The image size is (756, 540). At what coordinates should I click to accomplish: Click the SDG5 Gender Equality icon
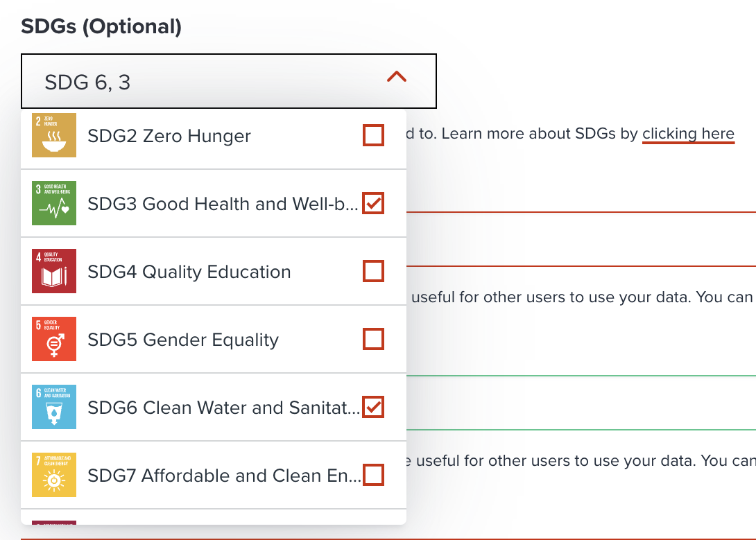(53, 339)
